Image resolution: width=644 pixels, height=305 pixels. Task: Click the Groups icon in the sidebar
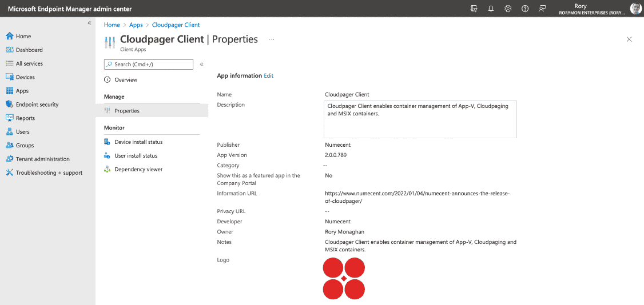coord(10,145)
